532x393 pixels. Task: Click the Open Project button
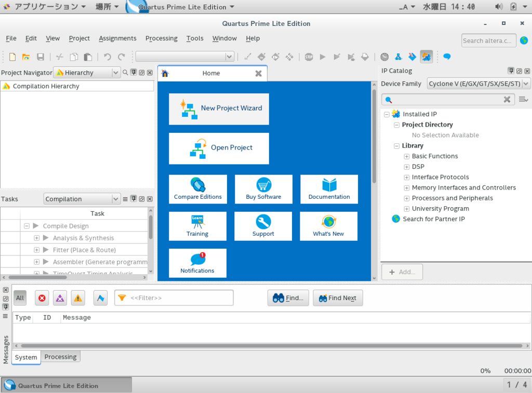point(219,148)
